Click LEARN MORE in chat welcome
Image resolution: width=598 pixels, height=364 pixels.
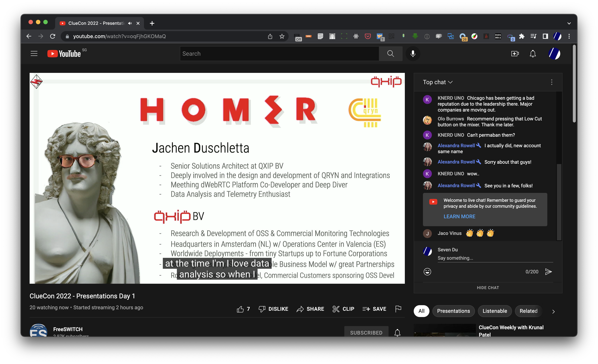click(x=459, y=216)
